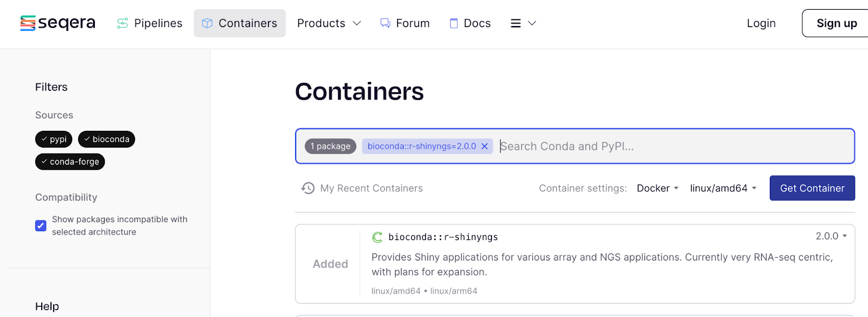
Task: Click the recent containers history icon
Action: click(308, 188)
